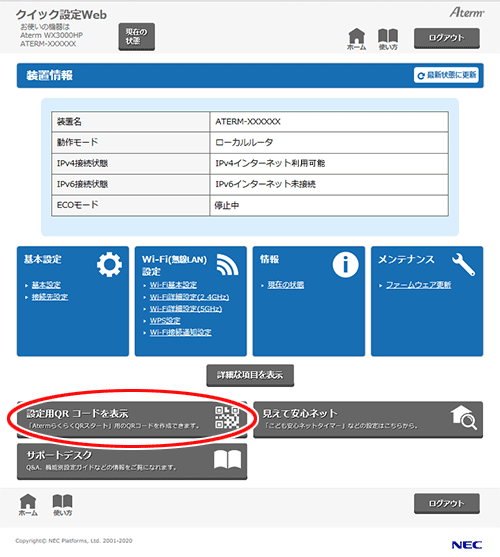Screen dimensions: 500x557
Task: Open the ファームウェア更新 link
Action: tap(418, 285)
